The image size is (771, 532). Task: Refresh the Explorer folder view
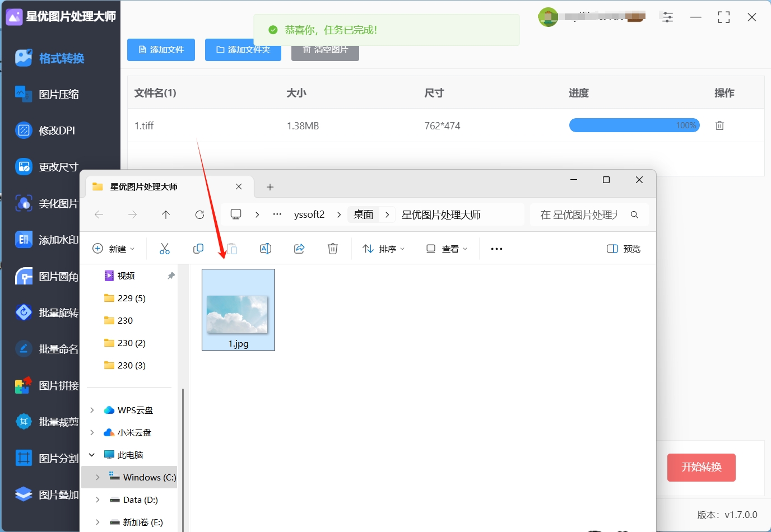(199, 214)
